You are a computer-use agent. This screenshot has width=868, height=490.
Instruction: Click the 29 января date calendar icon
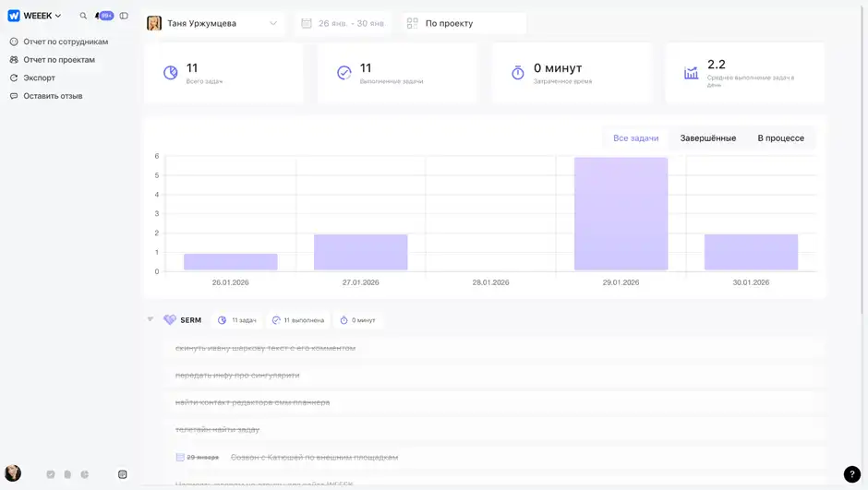(180, 458)
